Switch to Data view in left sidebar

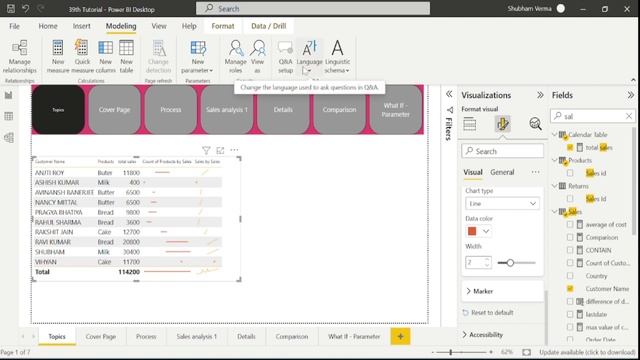coord(9,116)
